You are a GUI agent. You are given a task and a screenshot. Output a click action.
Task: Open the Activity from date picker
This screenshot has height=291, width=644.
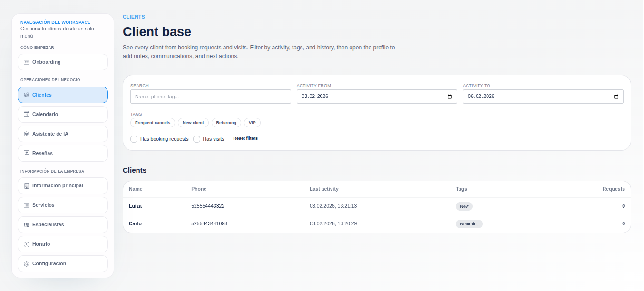pyautogui.click(x=449, y=97)
